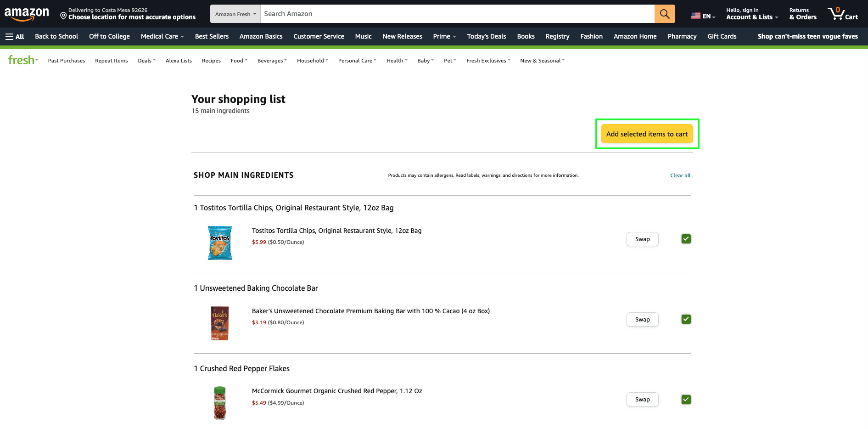Open Past Purchases
This screenshot has width=868, height=429.
[67, 61]
